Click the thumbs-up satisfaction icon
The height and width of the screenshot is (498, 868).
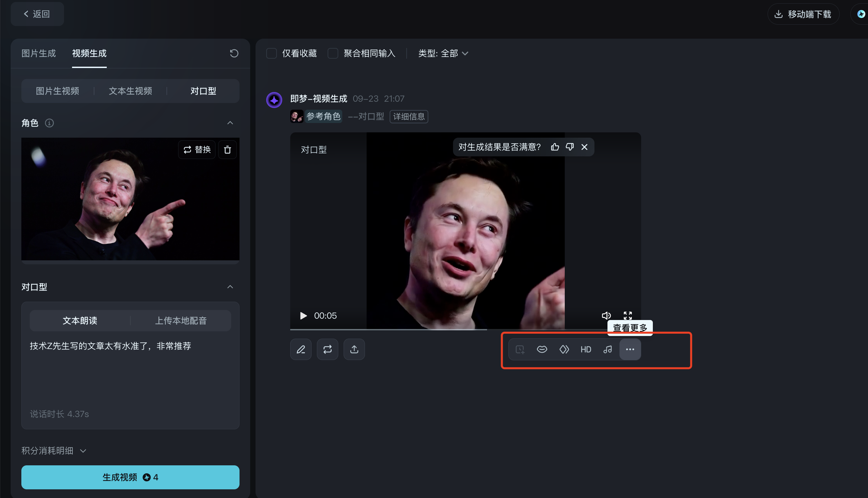pos(555,147)
